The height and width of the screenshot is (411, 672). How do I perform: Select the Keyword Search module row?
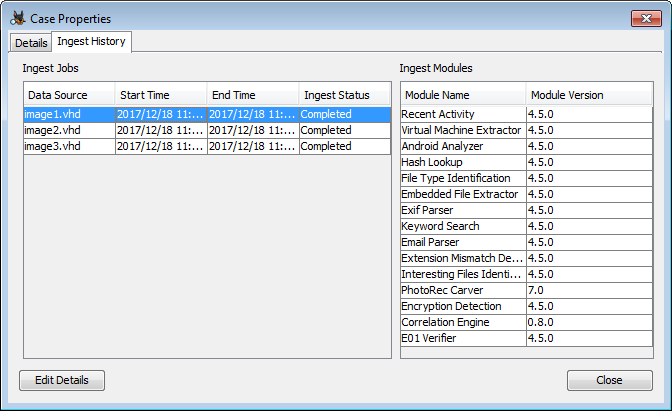pos(527,226)
